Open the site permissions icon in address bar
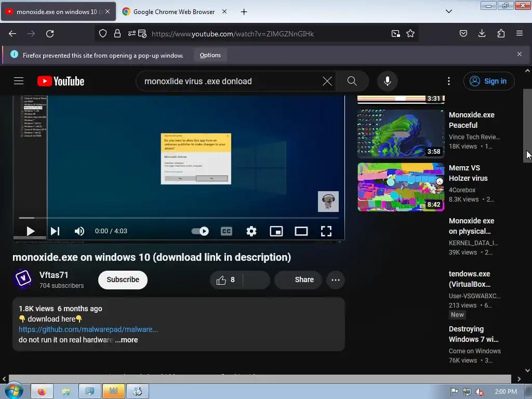532x399 pixels. pos(131,33)
